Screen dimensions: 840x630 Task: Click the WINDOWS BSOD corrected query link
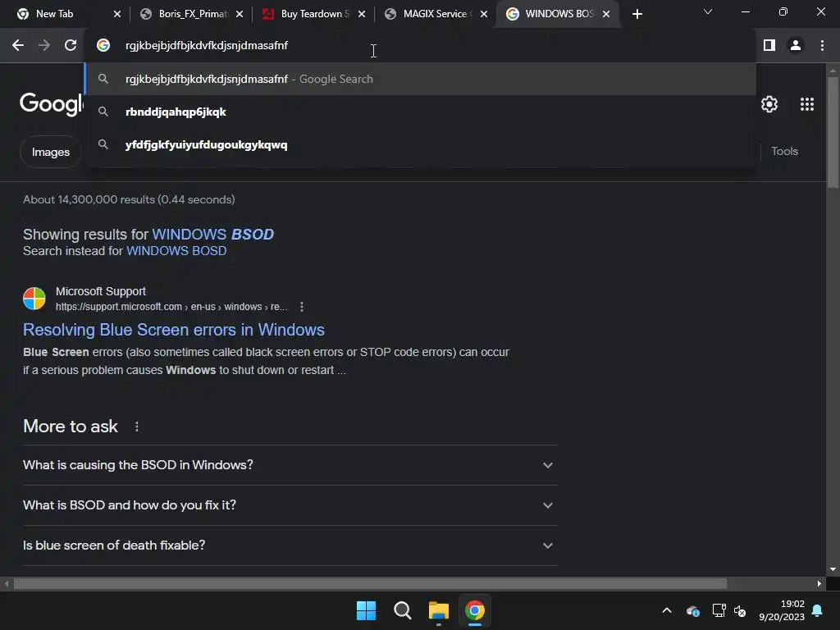pyautogui.click(x=213, y=234)
